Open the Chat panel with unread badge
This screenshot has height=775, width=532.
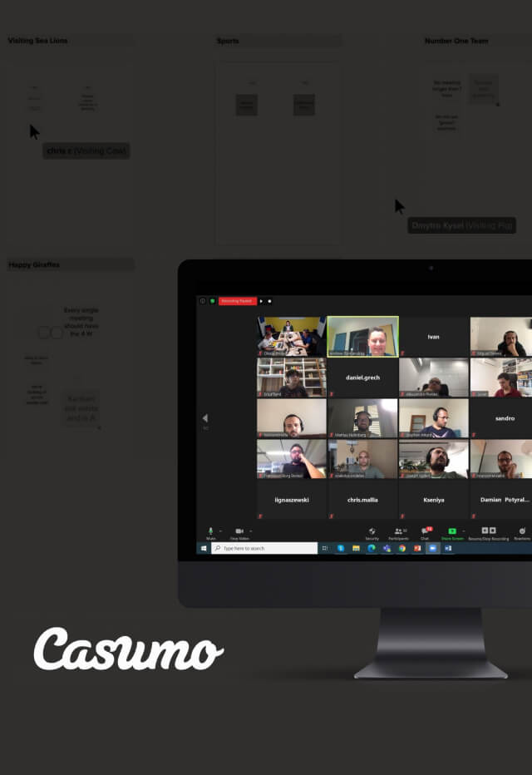[425, 531]
